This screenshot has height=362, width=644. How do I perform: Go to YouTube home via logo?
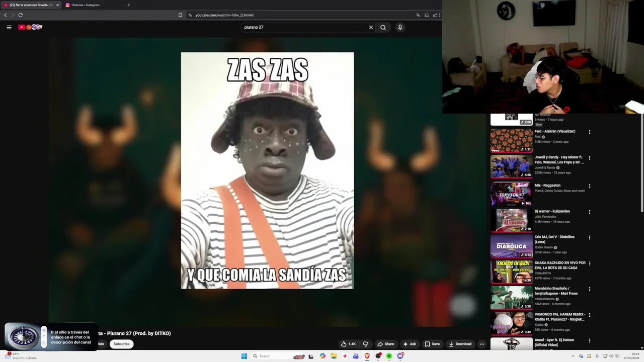pyautogui.click(x=30, y=27)
